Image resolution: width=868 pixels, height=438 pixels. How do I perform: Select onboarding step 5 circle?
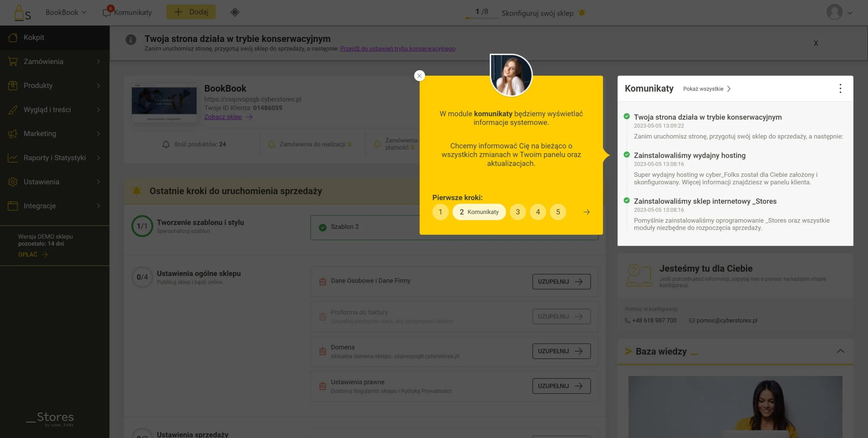[558, 212]
